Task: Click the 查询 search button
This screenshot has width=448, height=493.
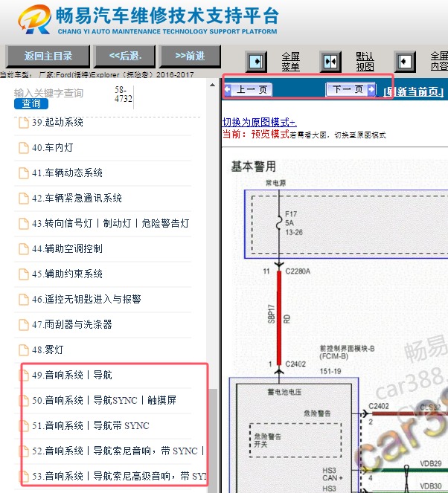Action: (x=31, y=104)
